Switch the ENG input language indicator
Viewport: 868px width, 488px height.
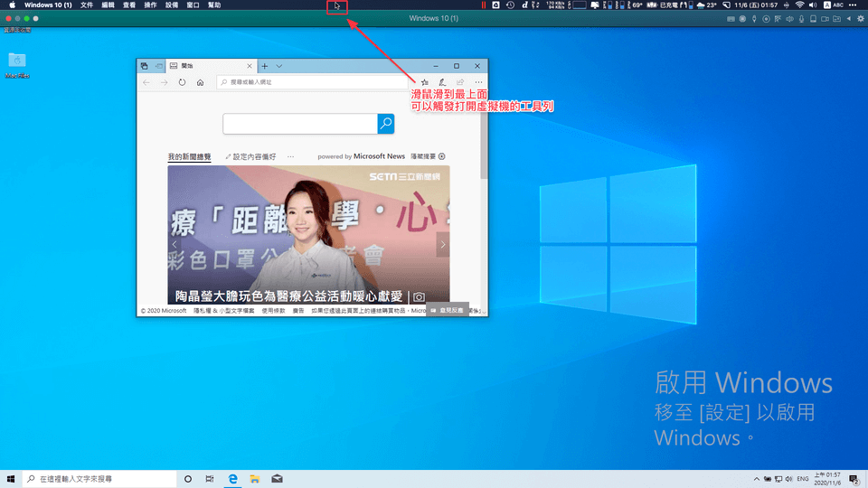click(x=803, y=479)
